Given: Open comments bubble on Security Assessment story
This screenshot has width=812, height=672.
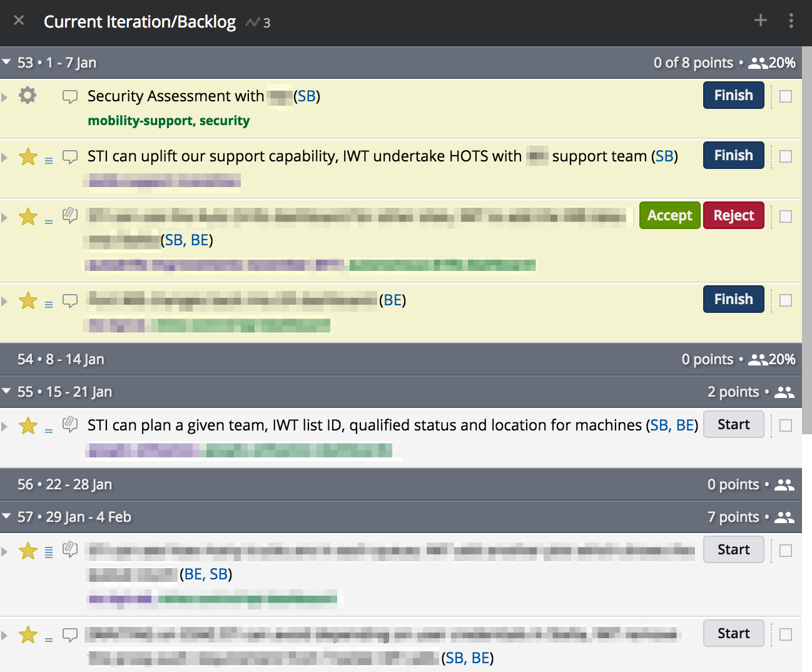Looking at the screenshot, I should [x=70, y=96].
